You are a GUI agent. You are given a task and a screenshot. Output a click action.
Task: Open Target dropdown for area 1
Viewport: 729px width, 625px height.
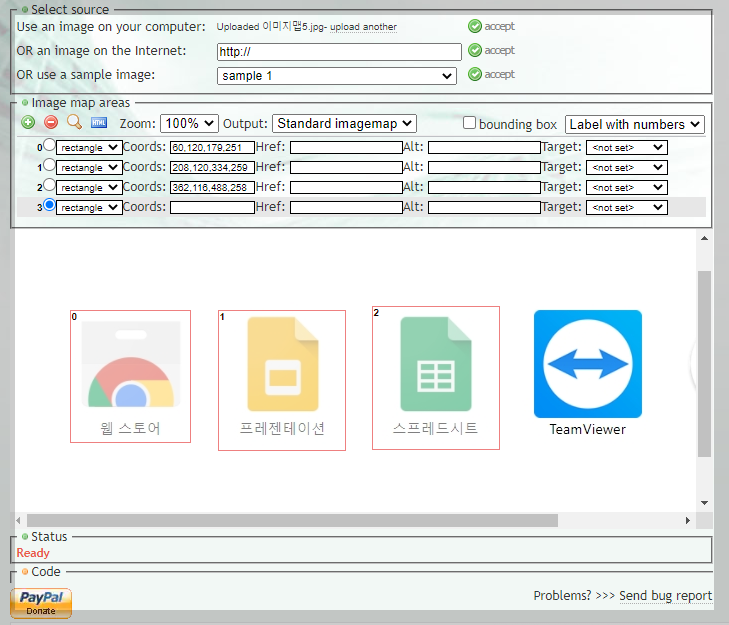(627, 167)
